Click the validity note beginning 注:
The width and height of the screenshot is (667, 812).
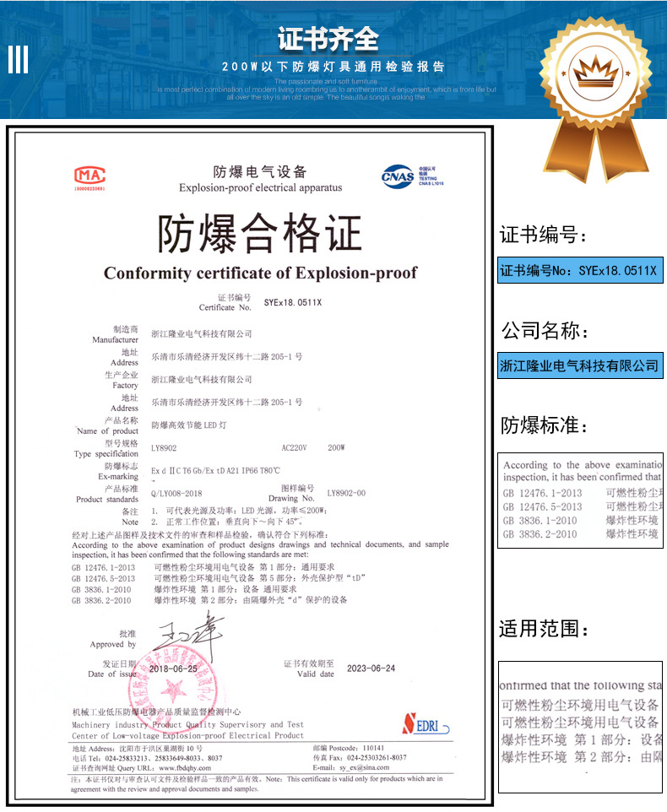click(257, 783)
